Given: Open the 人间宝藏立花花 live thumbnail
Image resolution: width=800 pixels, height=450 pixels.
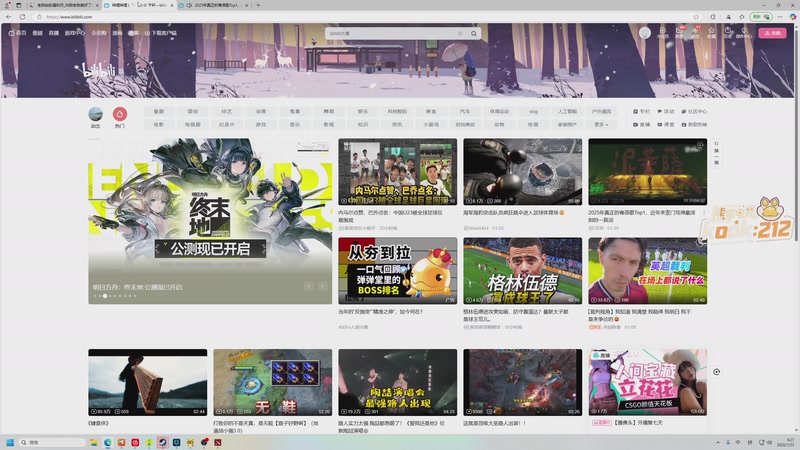Looking at the screenshot, I should pos(647,382).
